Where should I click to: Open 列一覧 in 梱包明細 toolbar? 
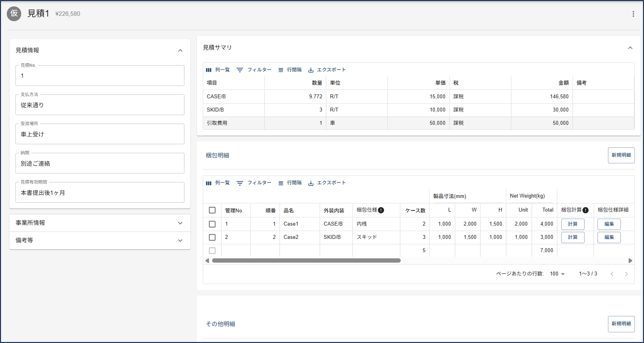point(218,183)
